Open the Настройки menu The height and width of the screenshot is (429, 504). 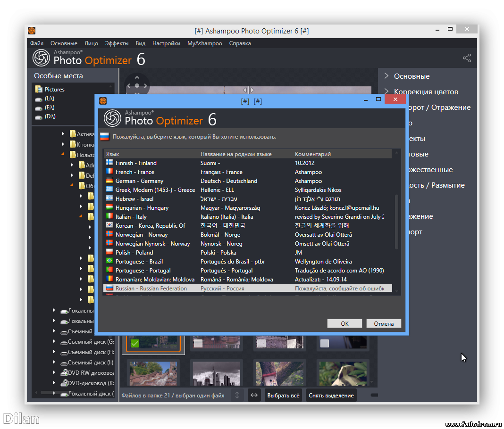click(x=166, y=43)
